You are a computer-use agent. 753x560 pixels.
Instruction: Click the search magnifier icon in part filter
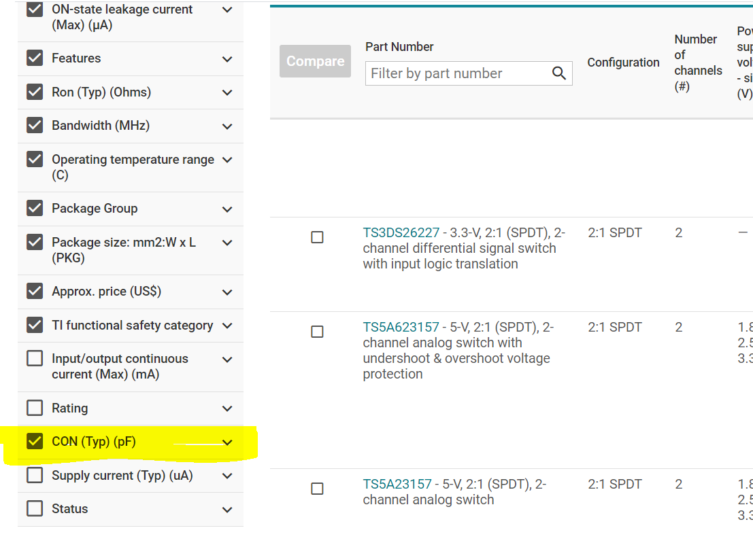(559, 73)
